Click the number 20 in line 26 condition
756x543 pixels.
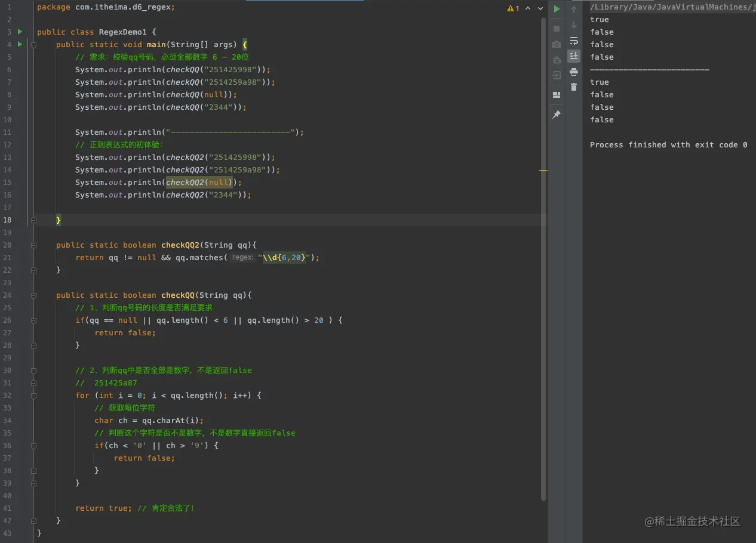pyautogui.click(x=319, y=320)
